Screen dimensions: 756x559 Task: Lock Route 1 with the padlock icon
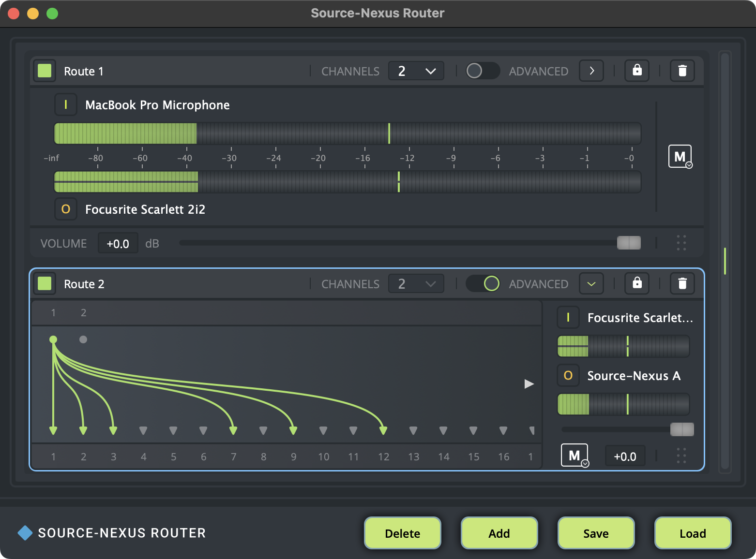pos(637,71)
